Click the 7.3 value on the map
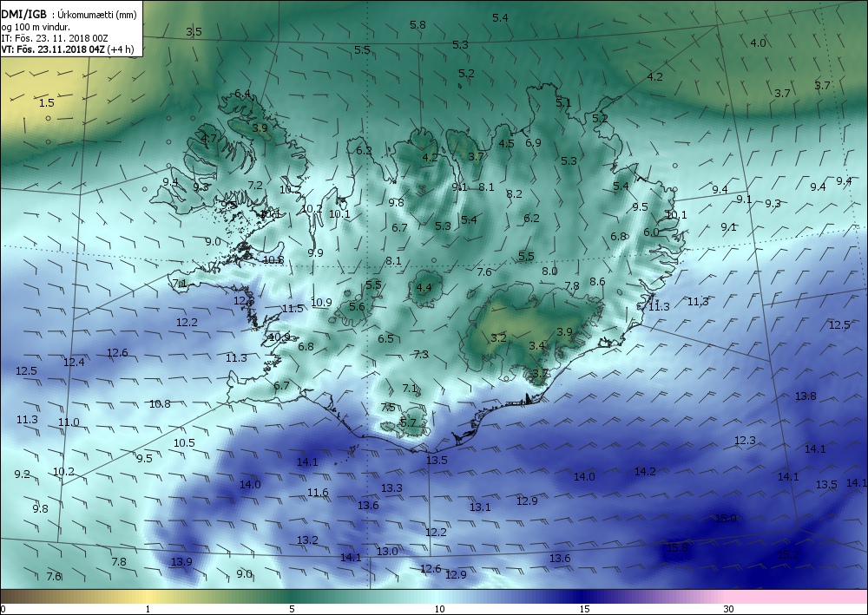Screen dimensions: 868x615 pyautogui.click(x=421, y=355)
